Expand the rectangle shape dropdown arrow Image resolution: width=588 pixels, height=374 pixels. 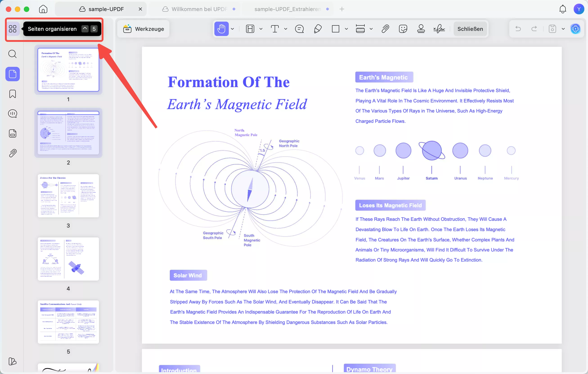346,29
